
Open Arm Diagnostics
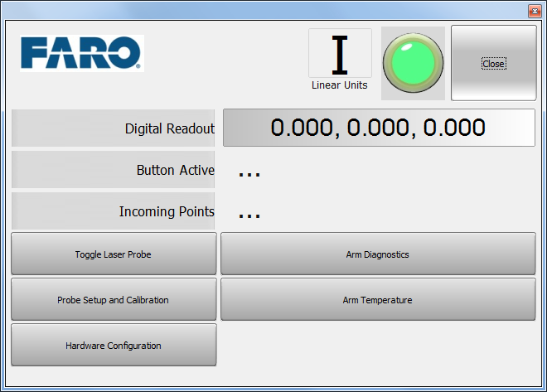pos(378,254)
